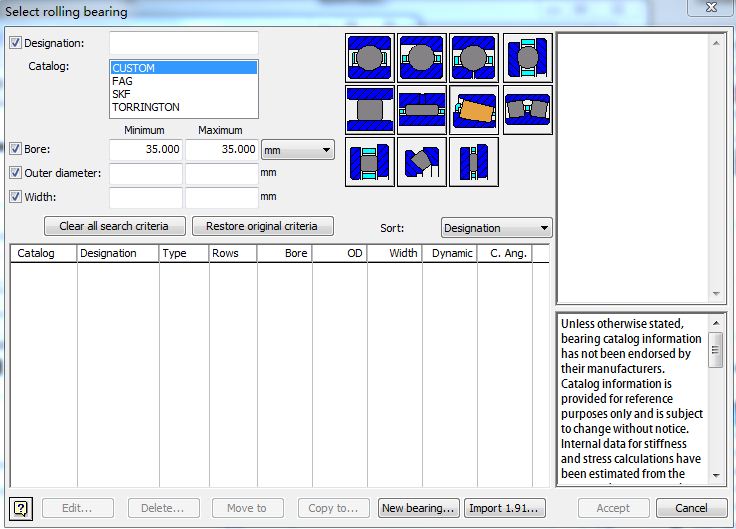736x529 pixels.
Task: Click the disclaimer panel scroll down arrow
Action: pyautogui.click(x=716, y=475)
